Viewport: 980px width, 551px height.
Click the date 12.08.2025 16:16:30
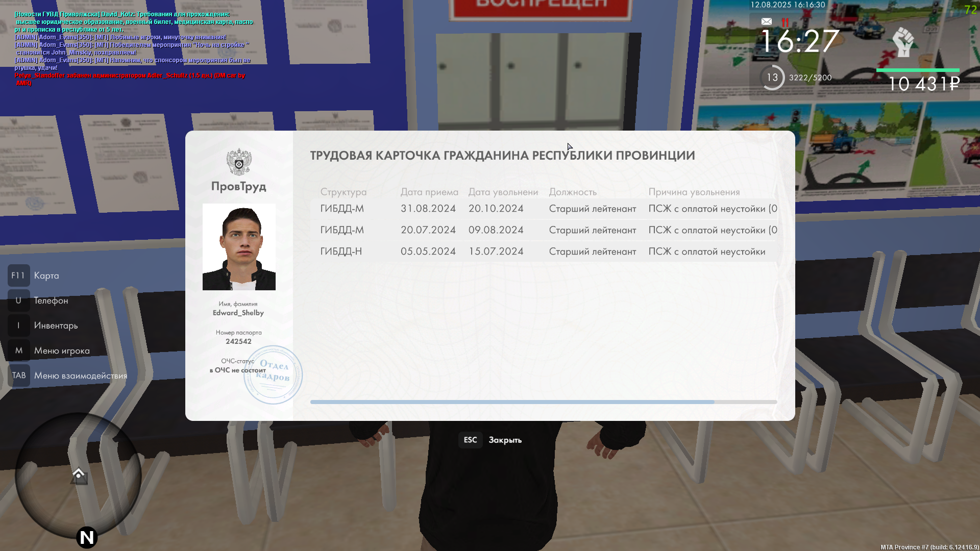pos(788,5)
